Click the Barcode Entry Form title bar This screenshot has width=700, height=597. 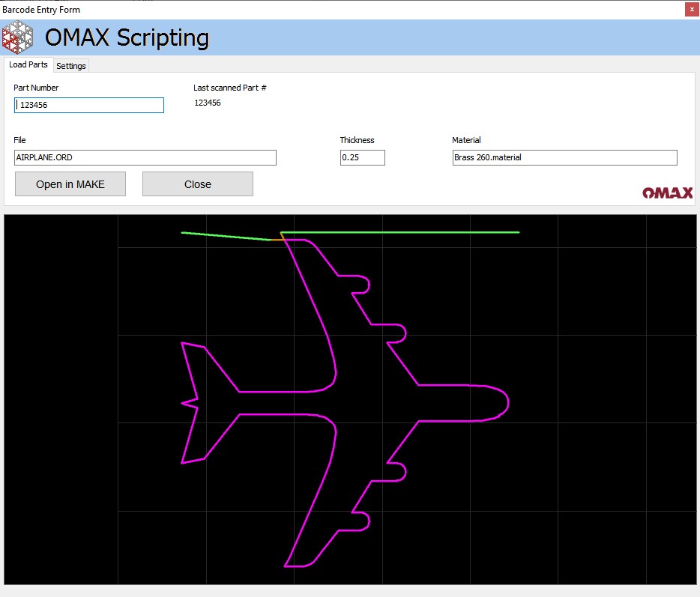342,10
